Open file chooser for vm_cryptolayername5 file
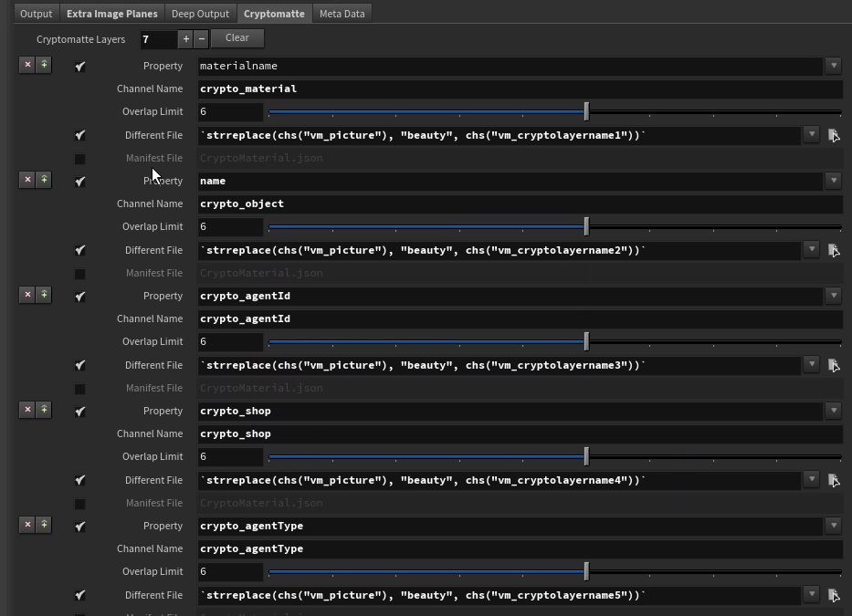This screenshot has width=852, height=616. (x=834, y=595)
